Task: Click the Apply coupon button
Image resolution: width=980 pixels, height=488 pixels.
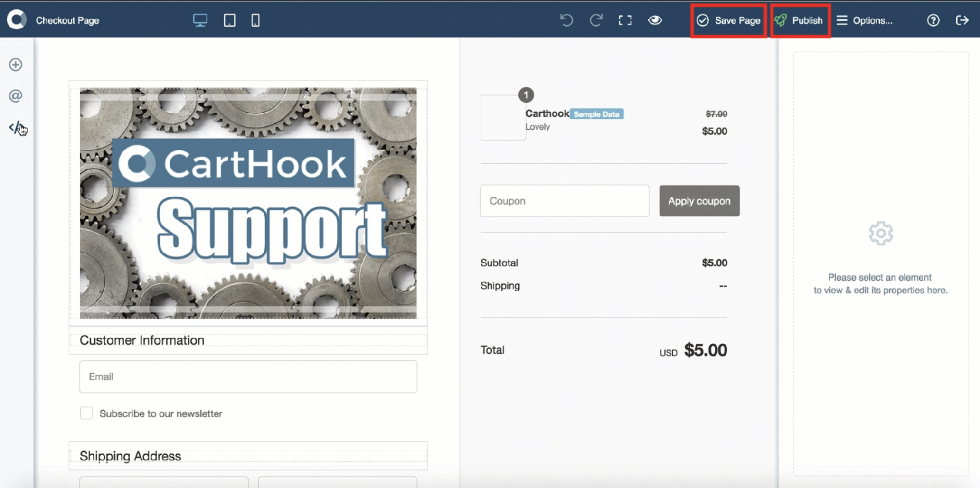Action: point(699,201)
